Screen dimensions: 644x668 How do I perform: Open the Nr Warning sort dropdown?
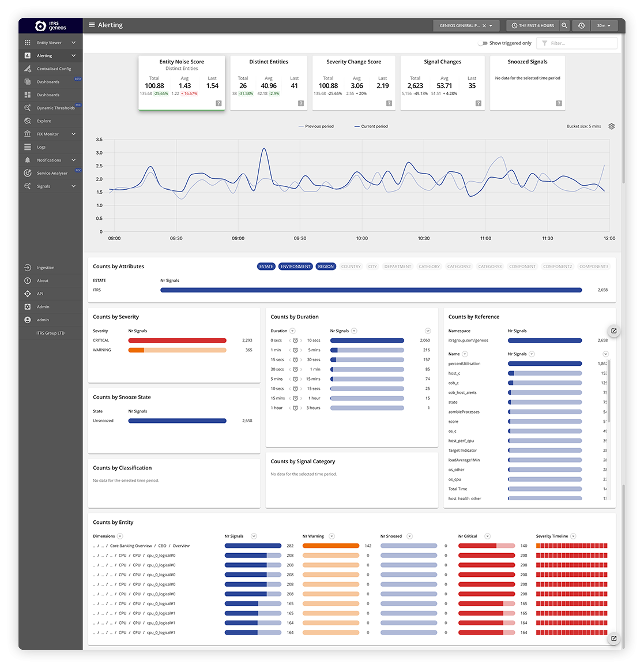click(x=330, y=536)
